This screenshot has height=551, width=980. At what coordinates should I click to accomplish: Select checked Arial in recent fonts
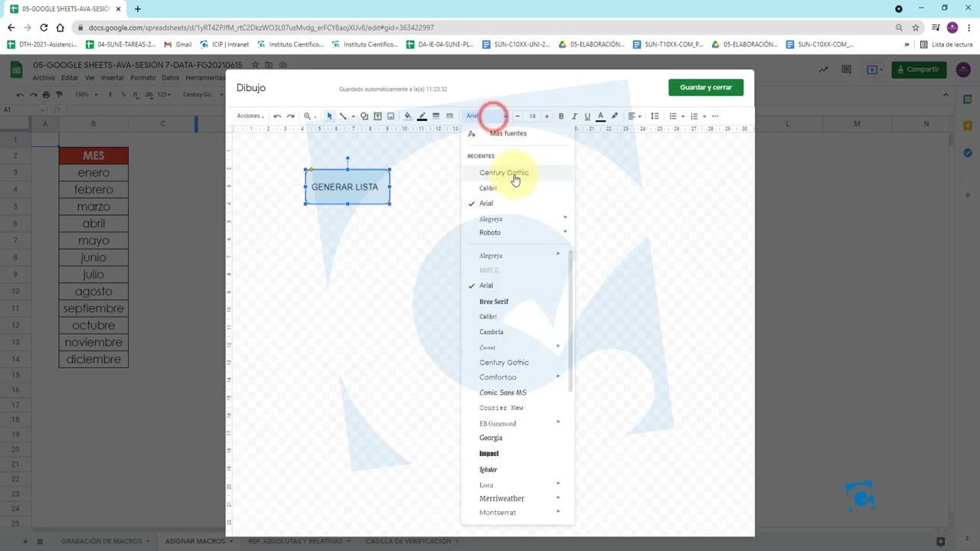tap(486, 204)
